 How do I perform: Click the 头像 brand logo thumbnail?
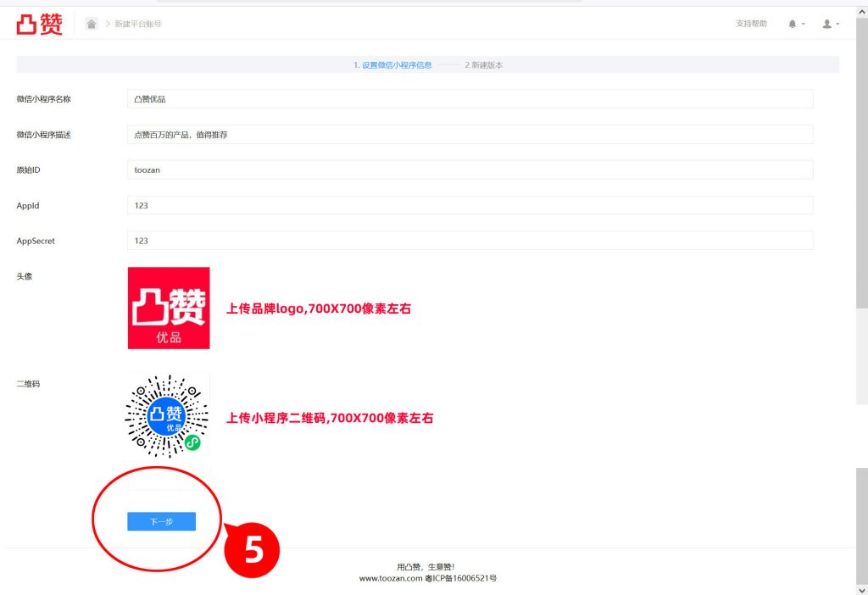[x=169, y=309]
